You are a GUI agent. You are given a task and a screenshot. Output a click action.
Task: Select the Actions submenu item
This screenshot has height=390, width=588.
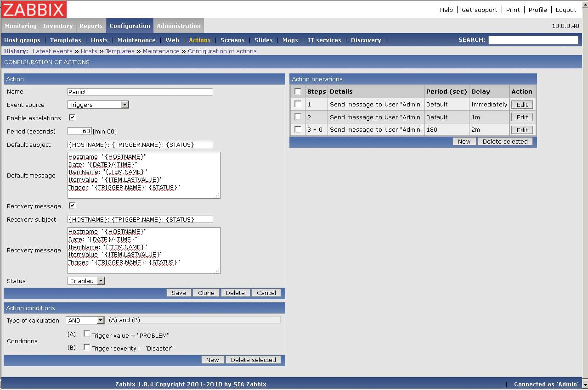coord(200,40)
